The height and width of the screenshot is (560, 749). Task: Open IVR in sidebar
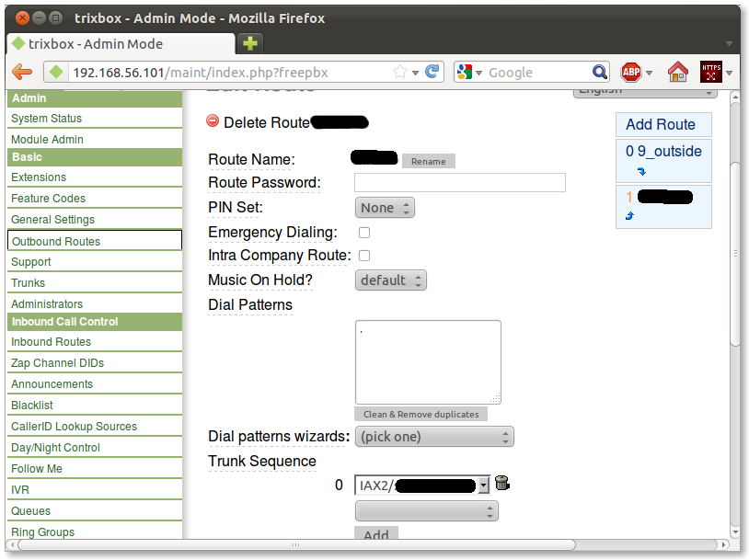(x=20, y=490)
